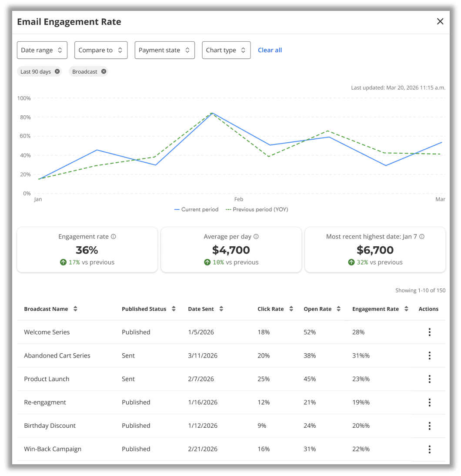Close the Email Engagement Rate dialog

click(440, 22)
